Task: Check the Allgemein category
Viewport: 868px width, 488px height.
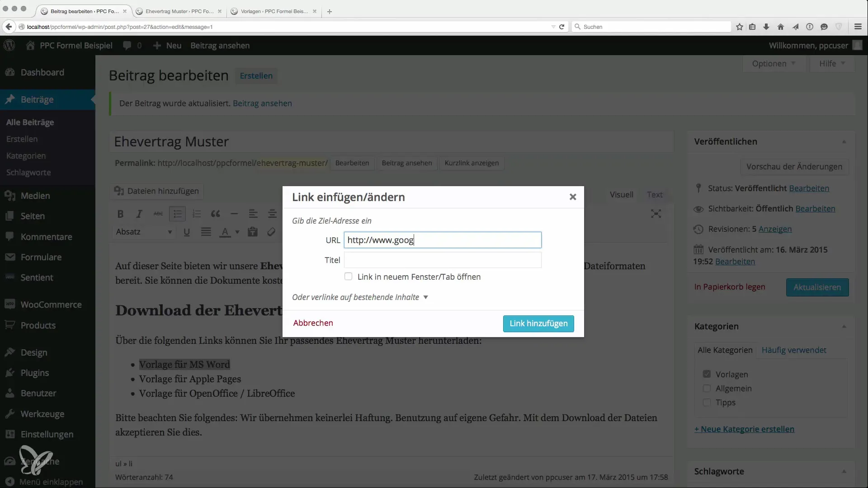Action: click(707, 389)
